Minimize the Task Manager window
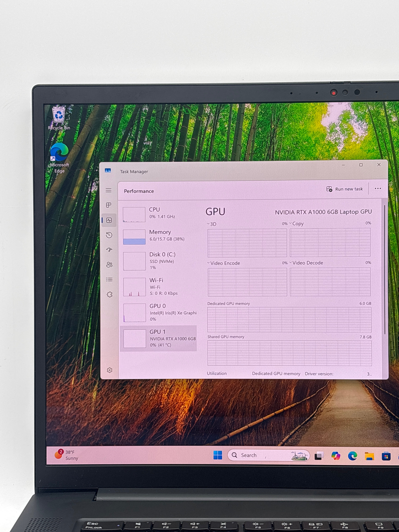 [343, 165]
